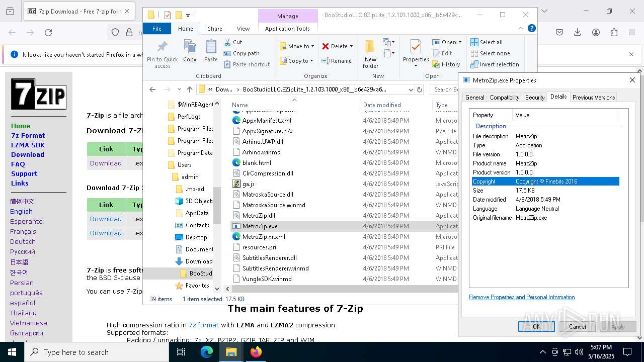Click Edit in Open group
644x362 pixels.
pos(442,53)
